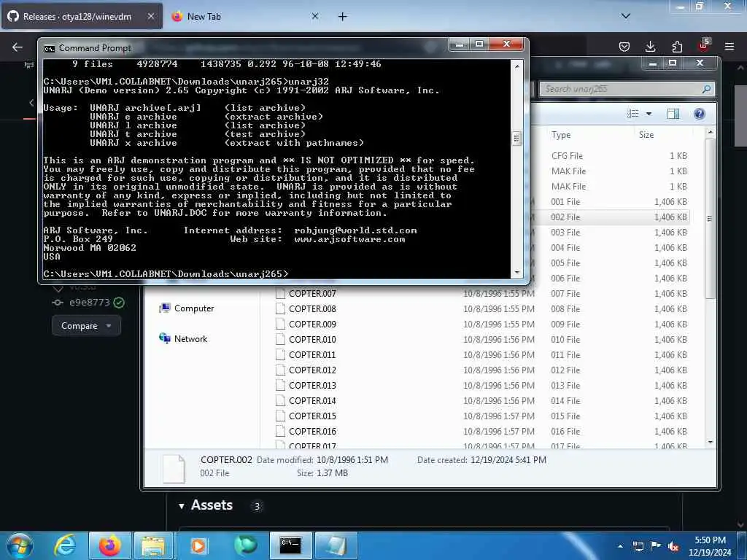Open the Compare dropdown on GitHub page

86,326
